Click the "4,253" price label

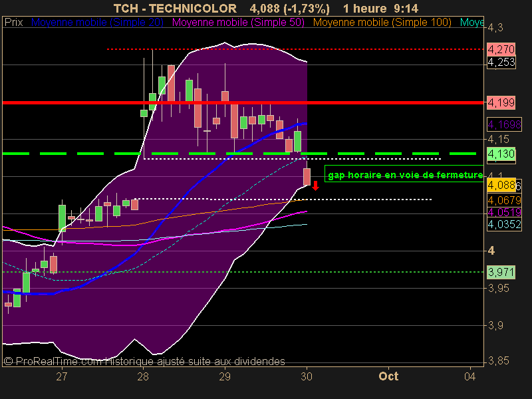(501, 63)
